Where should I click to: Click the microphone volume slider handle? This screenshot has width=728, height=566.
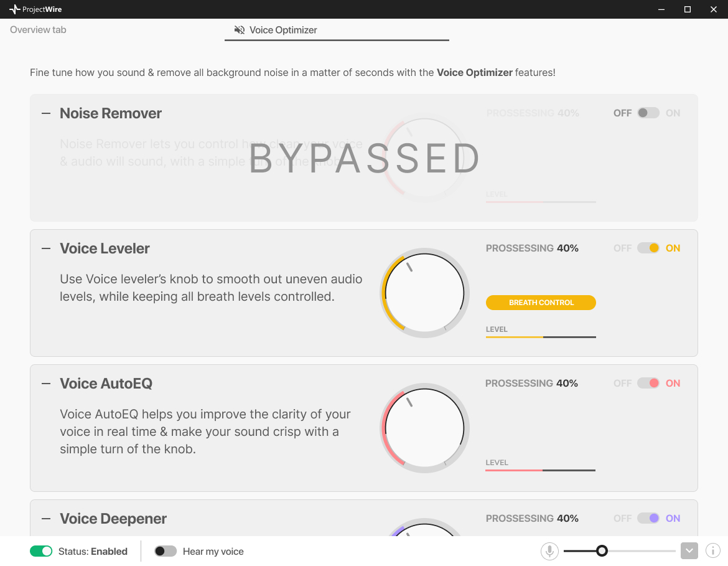(x=602, y=551)
